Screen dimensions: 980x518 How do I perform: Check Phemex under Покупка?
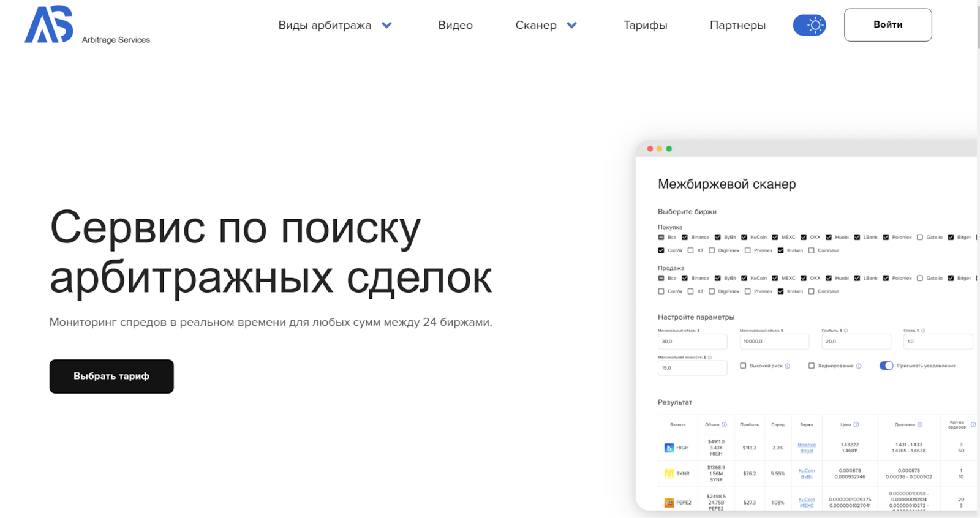click(747, 250)
